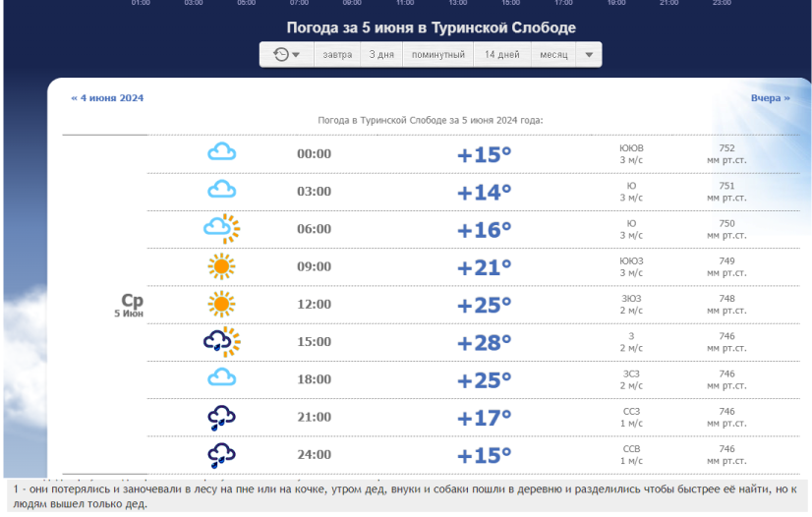Show the '14 дней' forecast
This screenshot has height=517, width=812.
501,55
